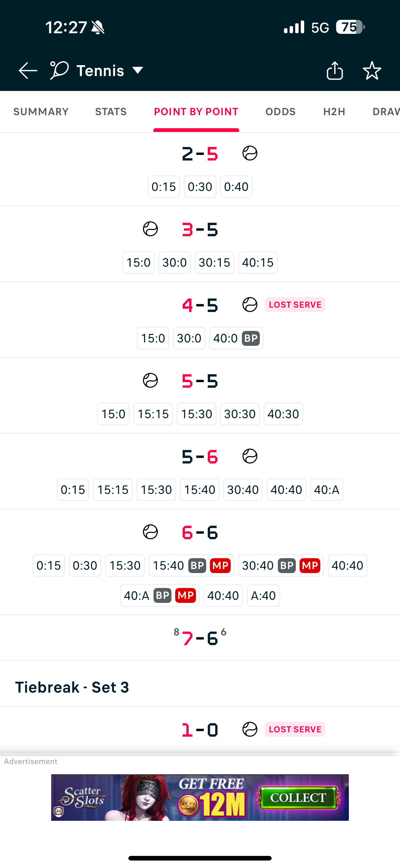Click the Lost Serve badge next to 4-5
Image resolution: width=400 pixels, height=868 pixels.
[x=295, y=305]
